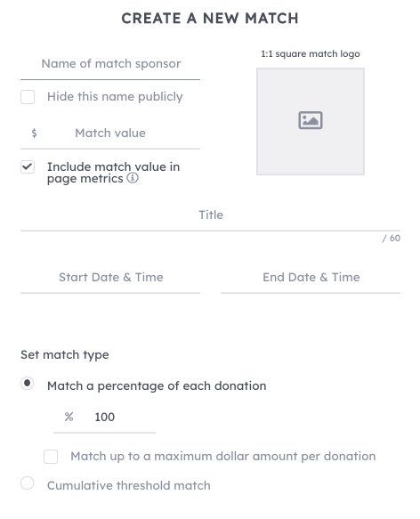Image resolution: width=420 pixels, height=519 pixels.
Task: Click the 'Create a New Match' heading
Action: pyautogui.click(x=210, y=18)
